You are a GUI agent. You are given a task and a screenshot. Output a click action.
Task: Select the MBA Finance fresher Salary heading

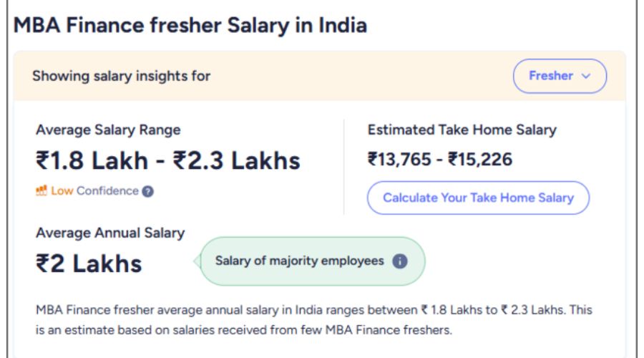(x=190, y=26)
